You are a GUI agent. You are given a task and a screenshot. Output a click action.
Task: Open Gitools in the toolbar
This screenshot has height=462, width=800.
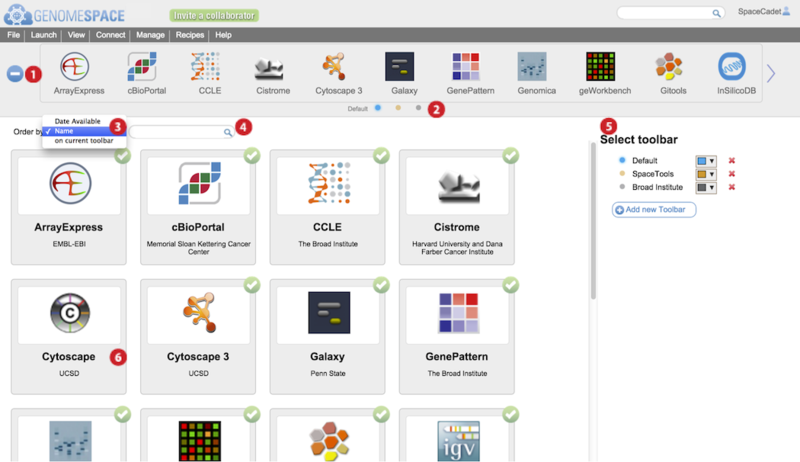click(x=669, y=67)
